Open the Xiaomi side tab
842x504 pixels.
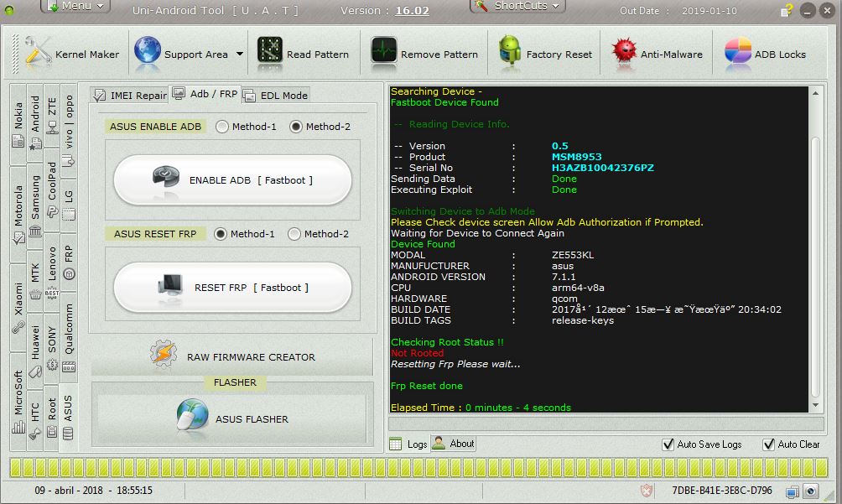(x=18, y=306)
